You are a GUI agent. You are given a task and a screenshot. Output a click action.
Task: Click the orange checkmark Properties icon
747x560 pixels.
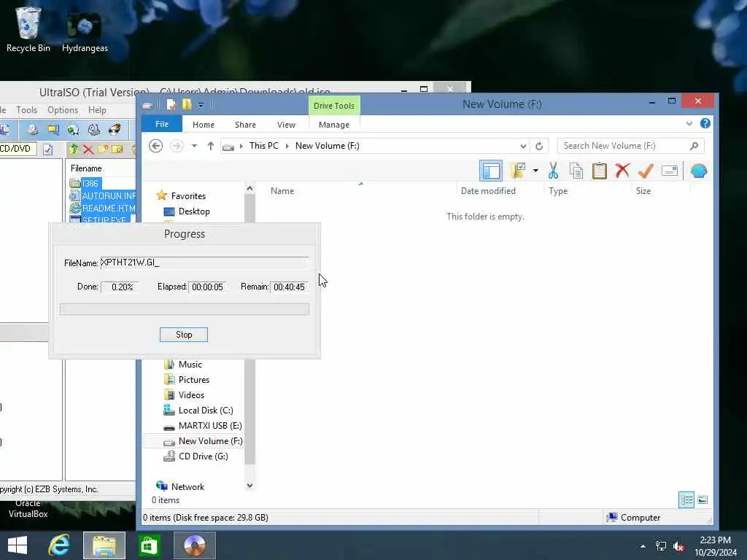click(646, 171)
